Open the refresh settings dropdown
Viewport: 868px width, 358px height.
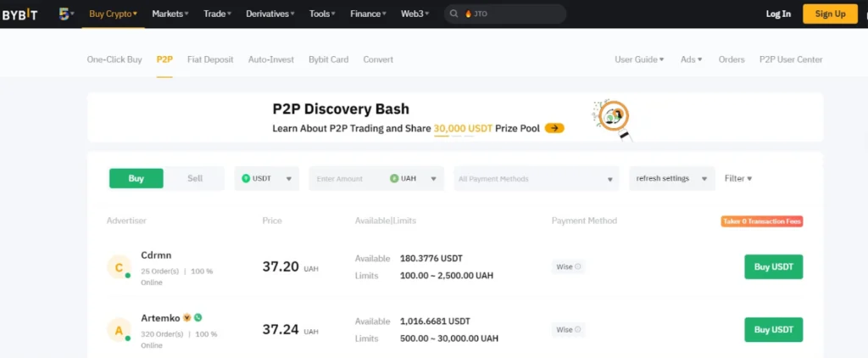tap(672, 178)
